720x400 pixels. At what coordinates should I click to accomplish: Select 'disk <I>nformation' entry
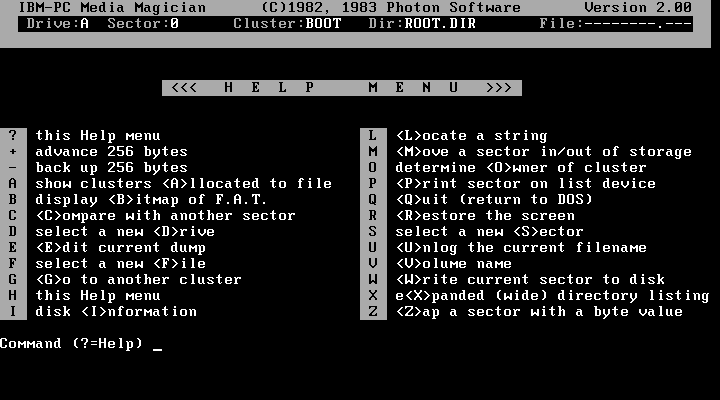tap(116, 312)
